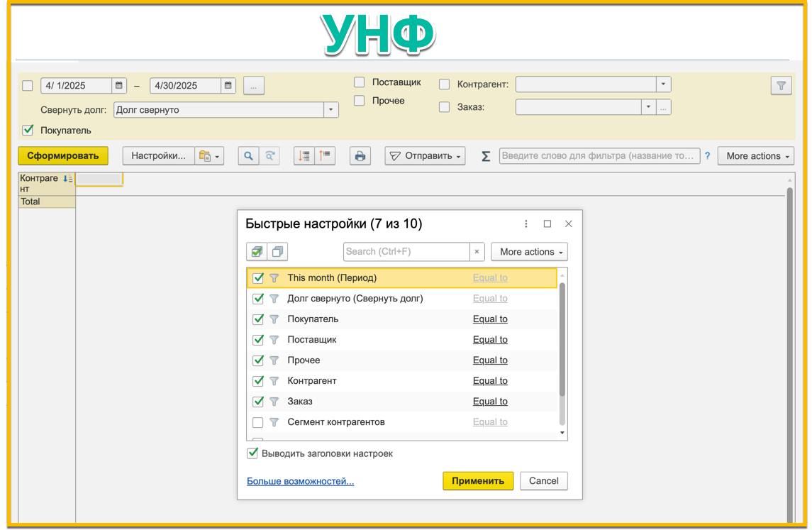Check the Поставщик checkbox in filter panel
Image resolution: width=812 pixels, height=530 pixels.
[359, 82]
